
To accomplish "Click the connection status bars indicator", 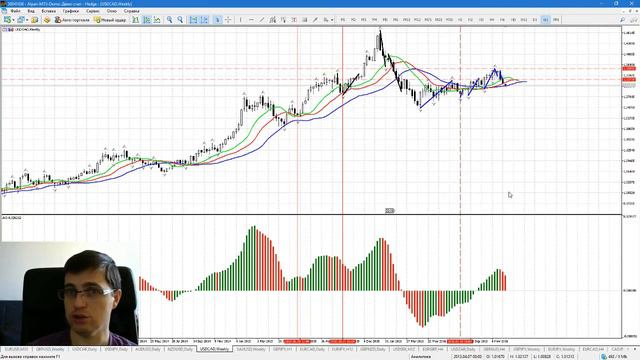I will tap(604, 357).
